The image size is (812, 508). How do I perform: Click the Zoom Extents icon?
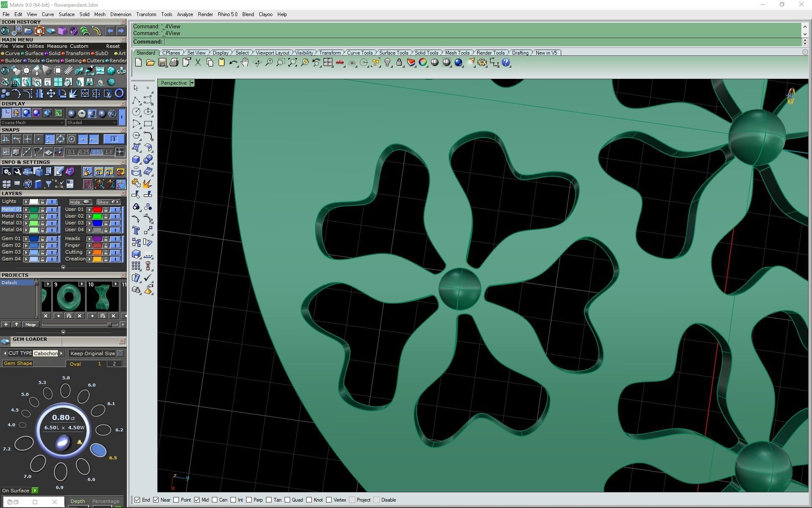point(292,63)
